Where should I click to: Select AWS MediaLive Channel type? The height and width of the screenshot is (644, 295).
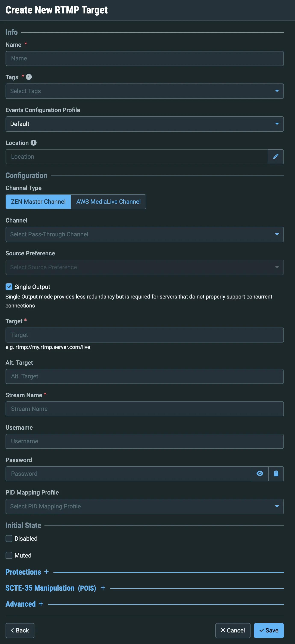pos(108,202)
